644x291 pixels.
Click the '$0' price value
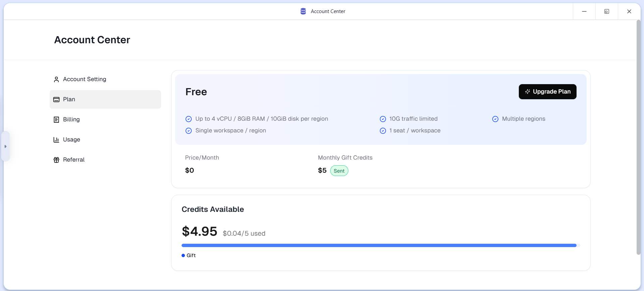pos(190,170)
